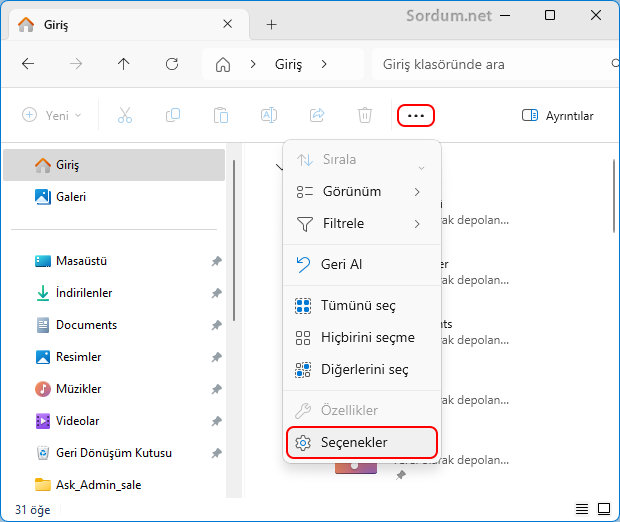Click the Delete trash icon
Viewport: 620px width, 522px height.
click(365, 115)
